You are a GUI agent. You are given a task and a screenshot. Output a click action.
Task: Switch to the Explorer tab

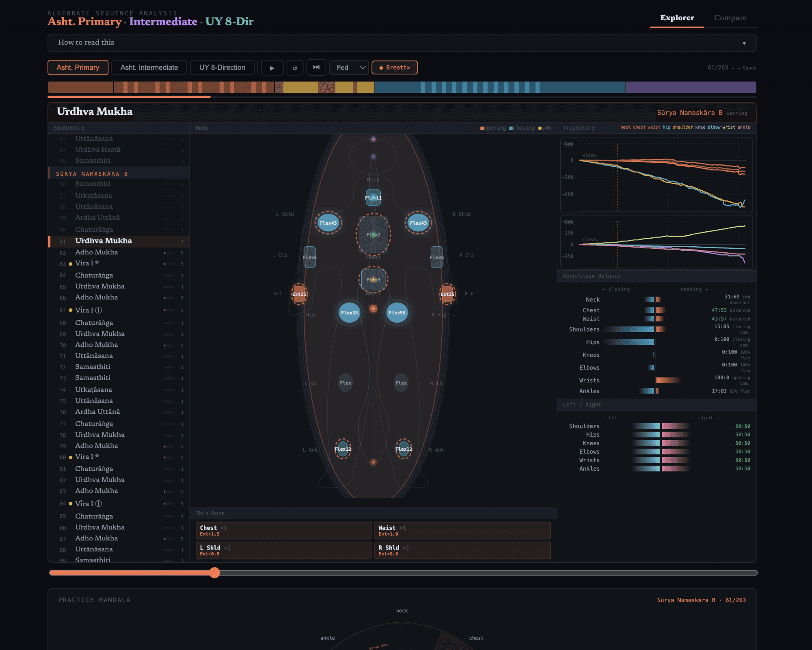[x=677, y=18]
